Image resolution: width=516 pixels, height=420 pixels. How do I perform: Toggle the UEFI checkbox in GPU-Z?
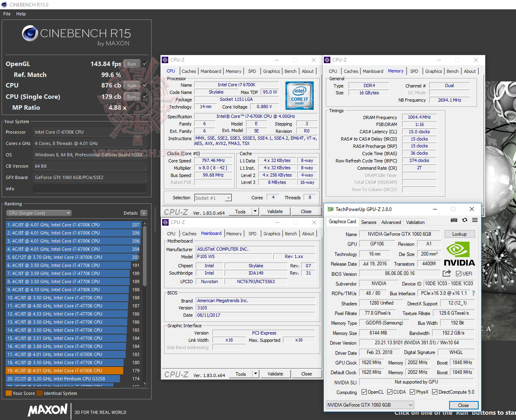click(x=459, y=273)
